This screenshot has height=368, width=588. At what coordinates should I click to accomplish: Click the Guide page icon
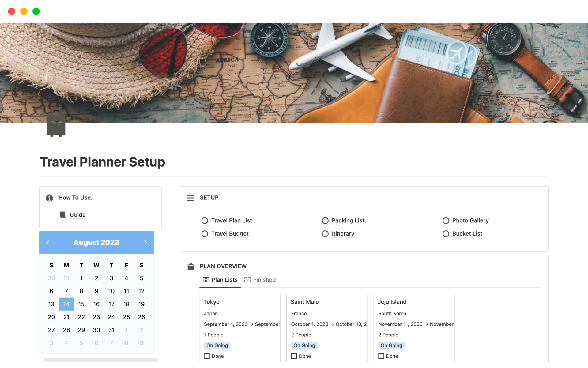63,215
